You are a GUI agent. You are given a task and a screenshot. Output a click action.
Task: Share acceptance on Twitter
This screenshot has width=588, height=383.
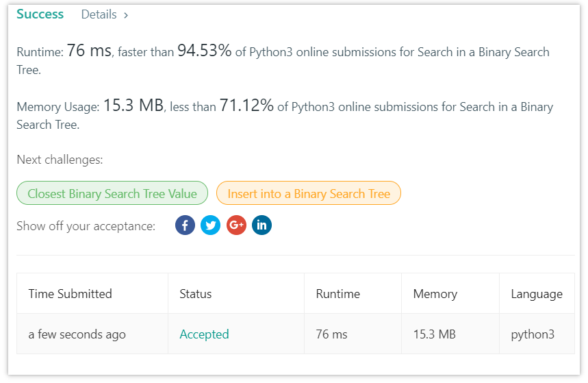(x=210, y=225)
